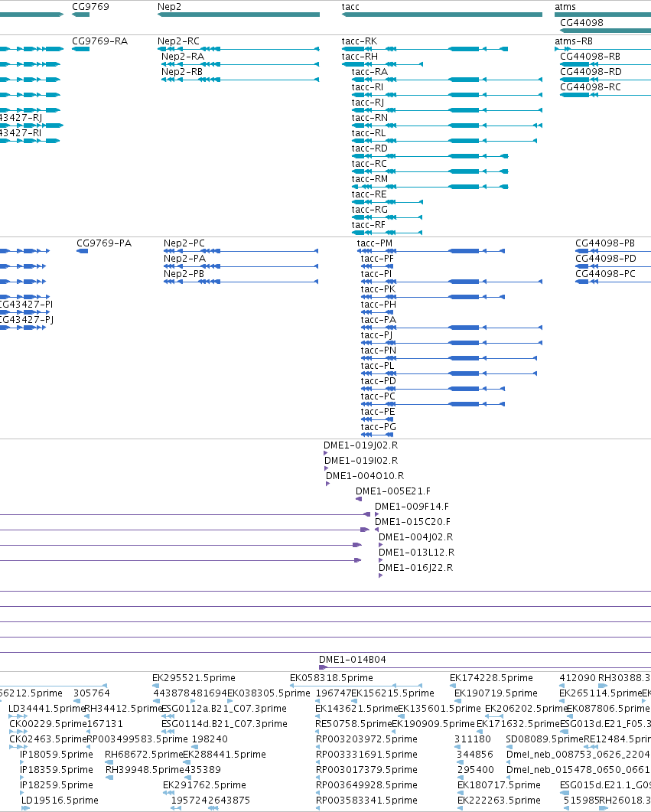Image resolution: width=651 pixels, height=812 pixels.
Task: Select the CG43427-PI protein label
Action: coord(26,305)
